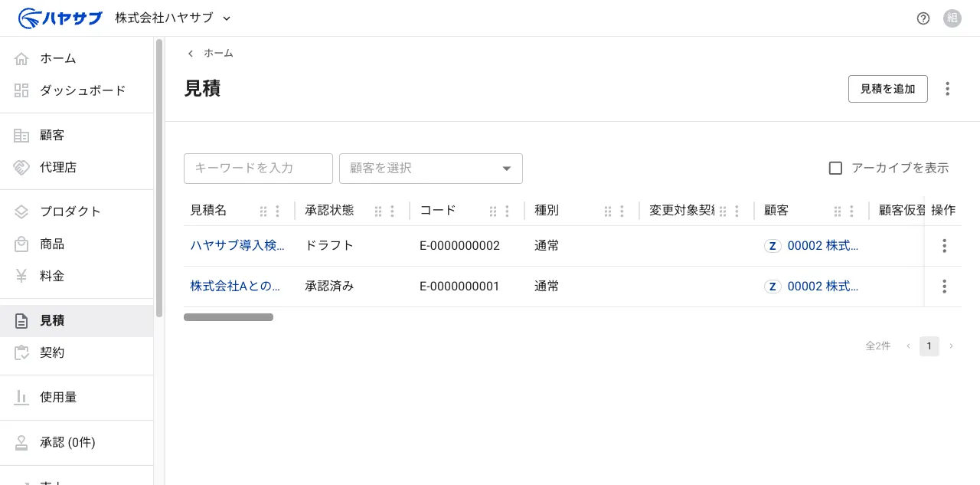The height and width of the screenshot is (485, 980).
Task: Click the Z badge in ドラフト row
Action: 773,246
